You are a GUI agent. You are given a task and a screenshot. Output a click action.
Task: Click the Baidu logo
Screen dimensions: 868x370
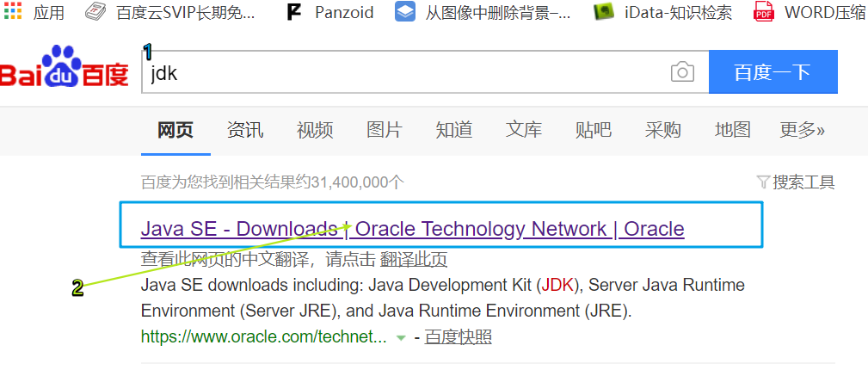click(65, 68)
